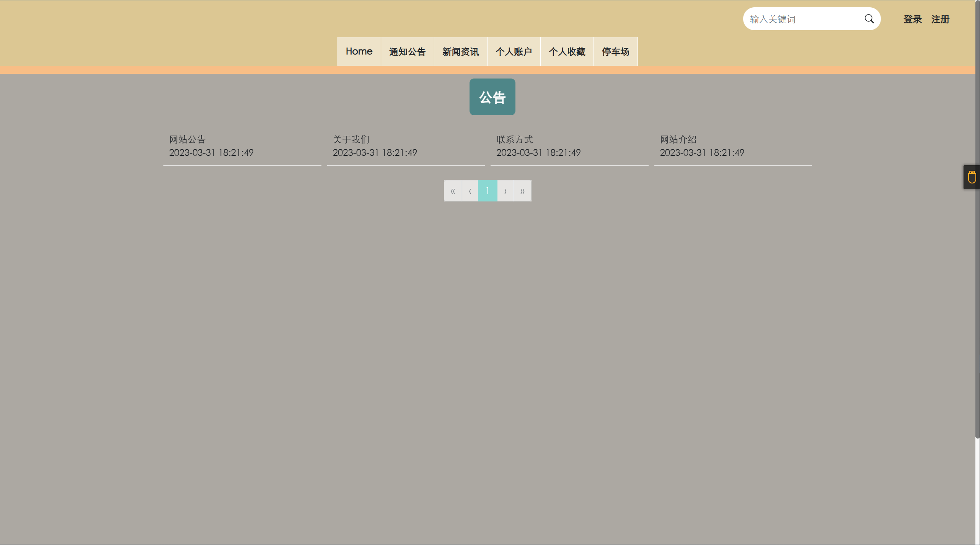Click the 登录 login link
This screenshot has width=980, height=545.
coord(913,19)
